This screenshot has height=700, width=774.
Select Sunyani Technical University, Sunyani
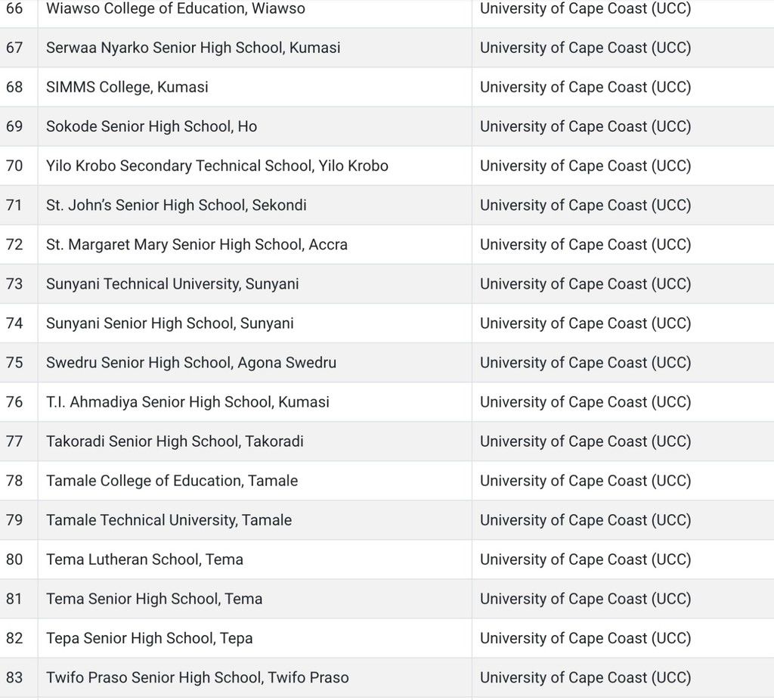click(x=172, y=283)
